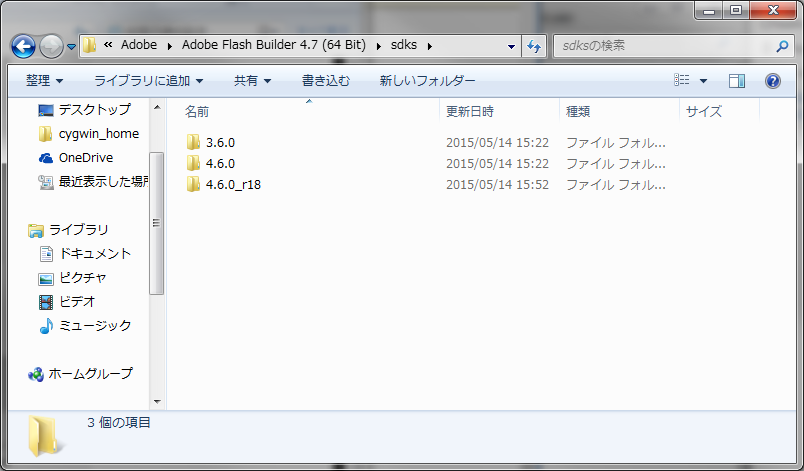804x471 pixels.
Task: Open the 整理 menu
Action: pyautogui.click(x=45, y=80)
